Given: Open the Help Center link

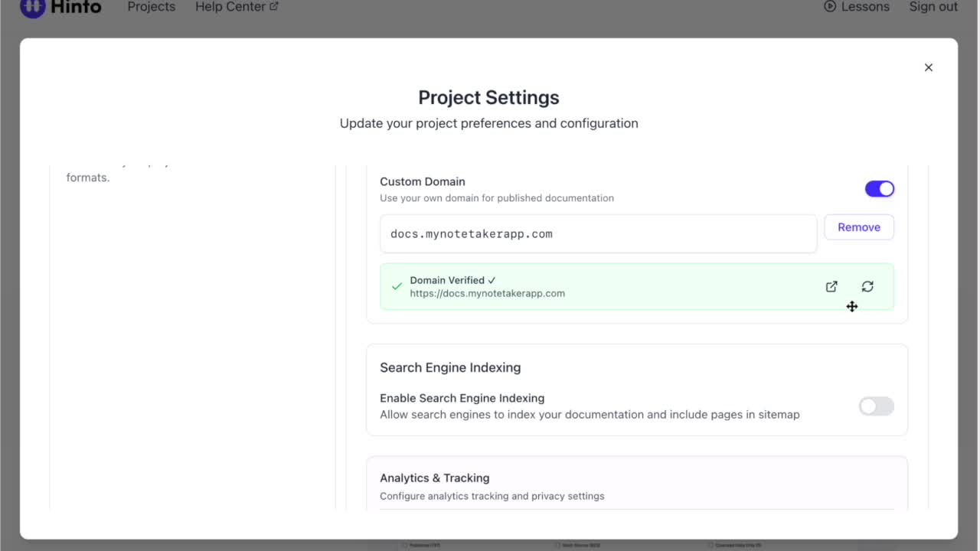Looking at the screenshot, I should pos(230,7).
